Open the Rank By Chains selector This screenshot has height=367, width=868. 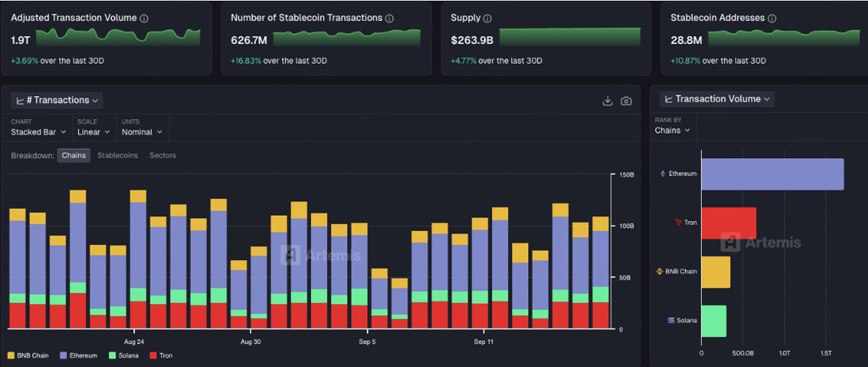pos(672,131)
